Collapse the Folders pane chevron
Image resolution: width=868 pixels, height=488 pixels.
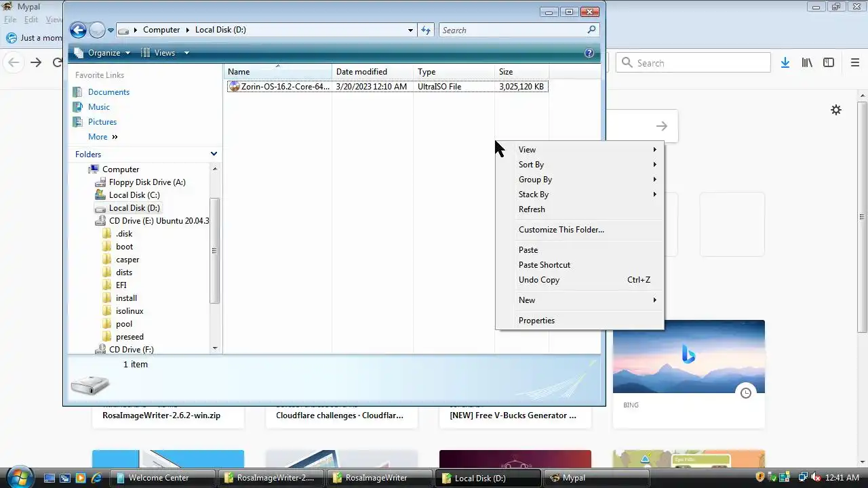point(214,155)
